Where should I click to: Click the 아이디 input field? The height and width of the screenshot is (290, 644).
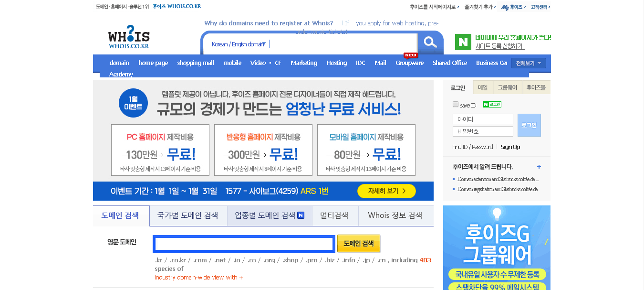pos(483,119)
